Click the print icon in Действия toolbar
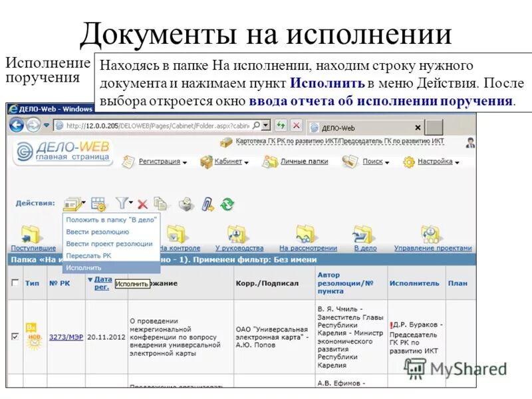The image size is (532, 399). 186,204
